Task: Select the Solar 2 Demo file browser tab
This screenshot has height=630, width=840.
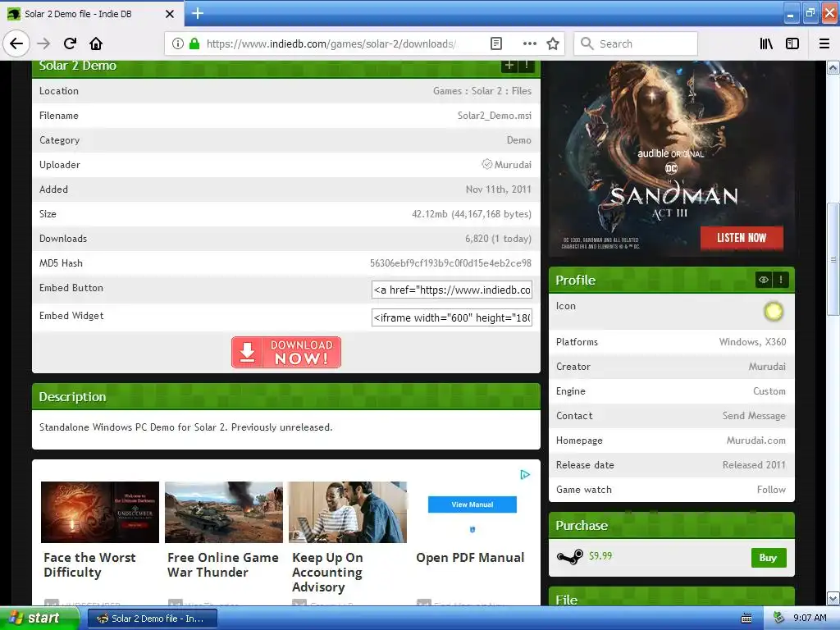Action: point(92,14)
